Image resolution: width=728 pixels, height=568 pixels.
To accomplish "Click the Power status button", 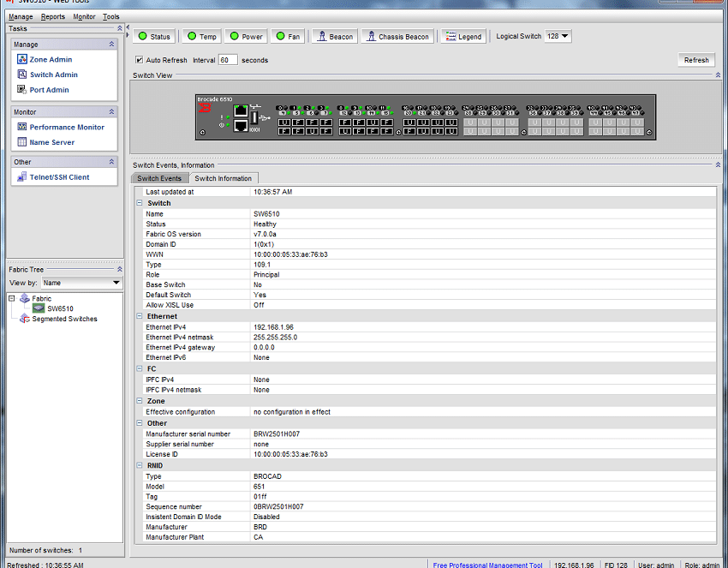I will (x=247, y=36).
